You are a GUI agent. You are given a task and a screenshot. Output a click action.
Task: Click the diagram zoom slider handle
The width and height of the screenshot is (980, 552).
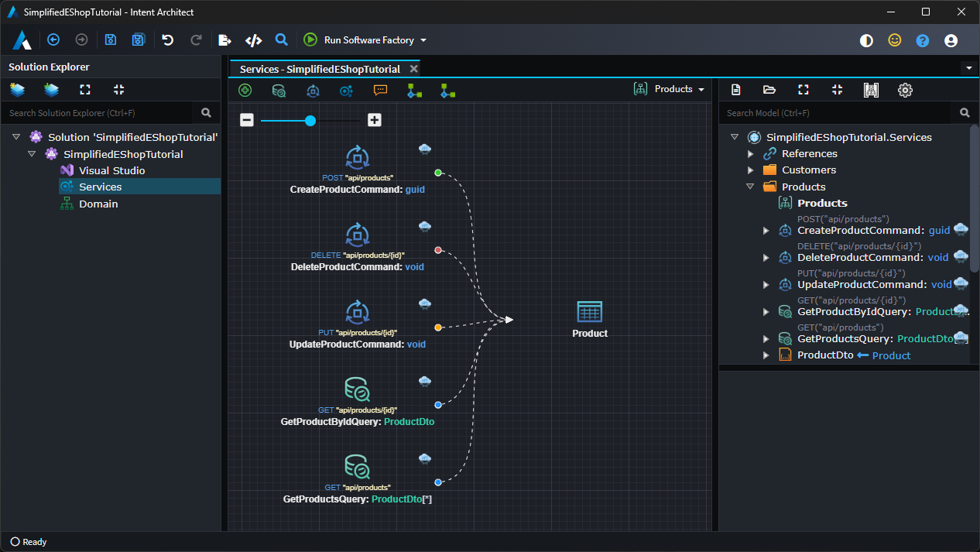point(310,121)
